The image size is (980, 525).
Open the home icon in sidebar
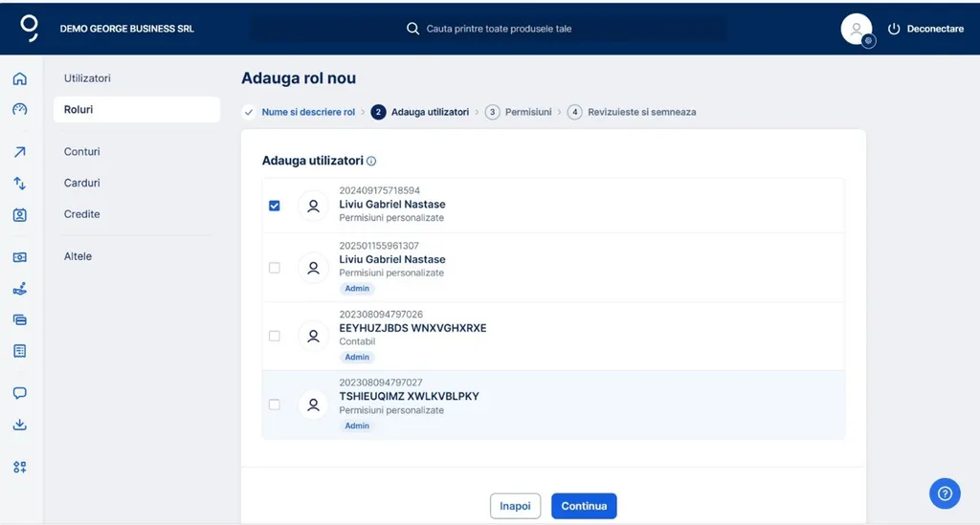point(19,78)
